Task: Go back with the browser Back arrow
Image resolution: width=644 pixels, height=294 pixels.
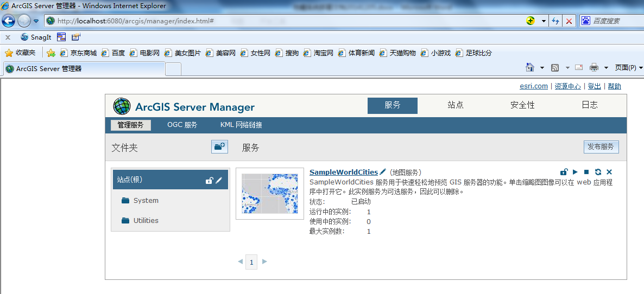Action: pyautogui.click(x=8, y=21)
